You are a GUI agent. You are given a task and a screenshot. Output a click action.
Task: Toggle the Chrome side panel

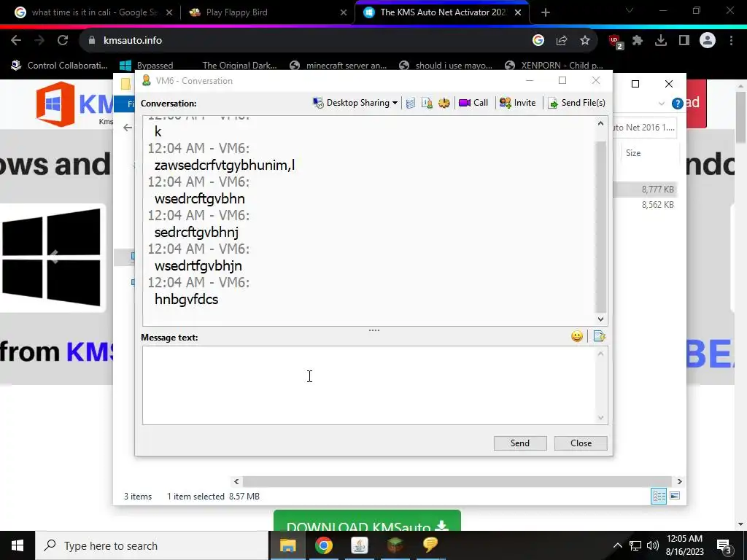[x=684, y=41]
